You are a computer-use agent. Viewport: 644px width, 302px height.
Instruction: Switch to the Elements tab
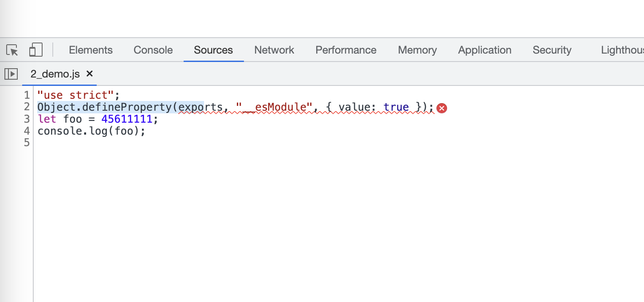click(91, 50)
